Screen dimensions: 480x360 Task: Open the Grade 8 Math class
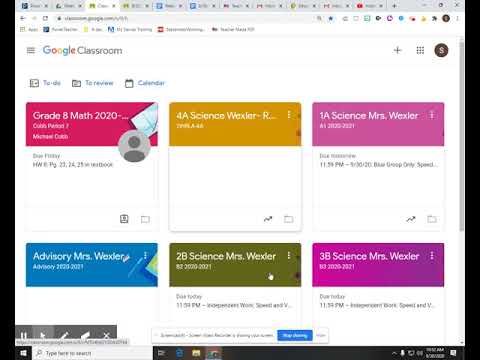[x=80, y=116]
